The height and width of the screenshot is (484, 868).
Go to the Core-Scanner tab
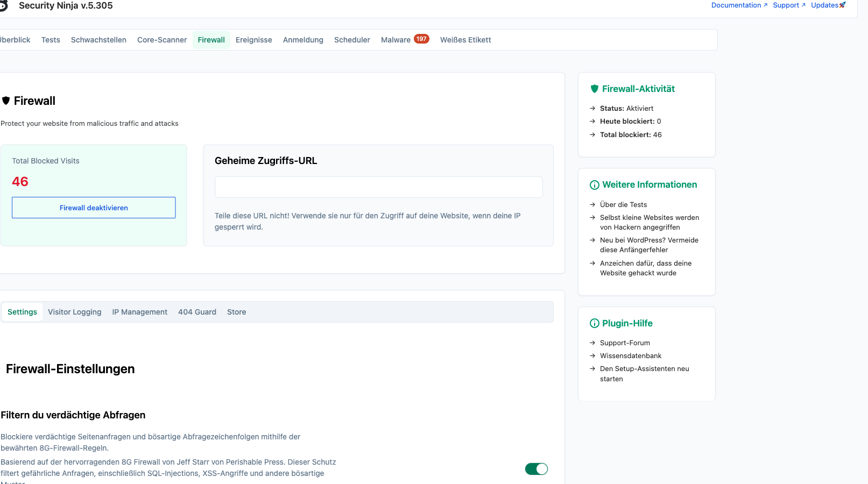(162, 40)
